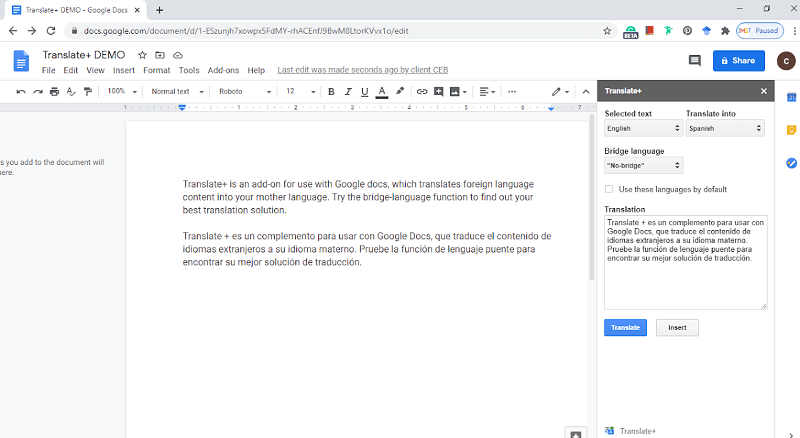Viewport: 800px width, 438px height.
Task: Star the Translate+ DEMO document
Action: coord(142,55)
